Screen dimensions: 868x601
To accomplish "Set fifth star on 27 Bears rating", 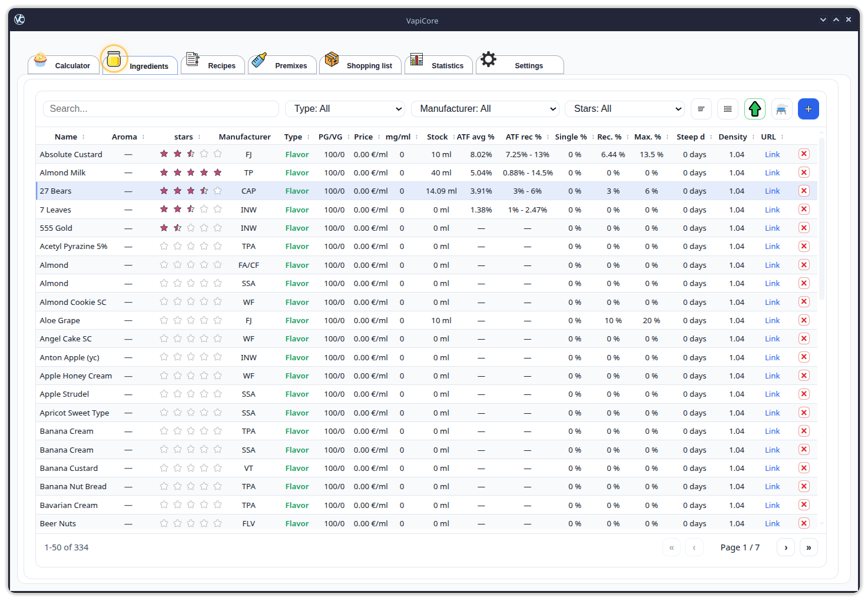I will [x=217, y=191].
